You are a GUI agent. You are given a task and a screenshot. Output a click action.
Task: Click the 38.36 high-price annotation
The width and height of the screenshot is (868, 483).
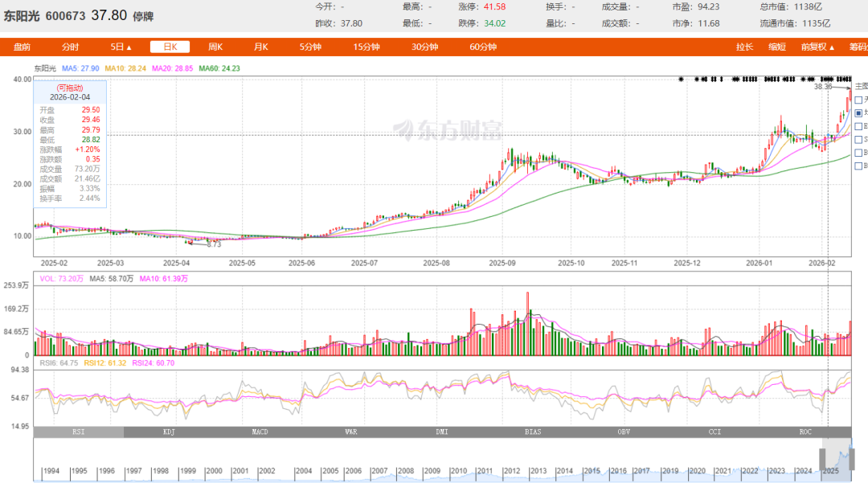point(823,87)
